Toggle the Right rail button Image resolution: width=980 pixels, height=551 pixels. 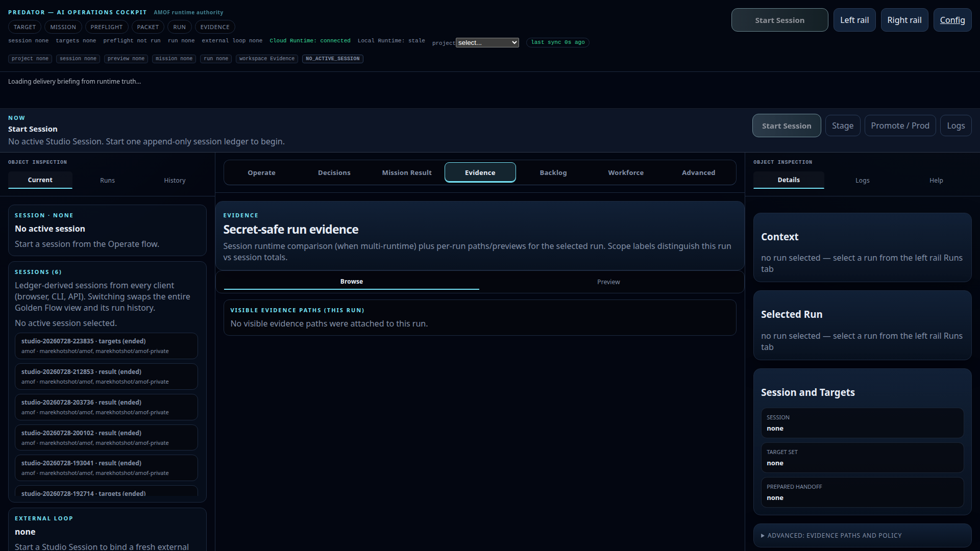tap(904, 20)
